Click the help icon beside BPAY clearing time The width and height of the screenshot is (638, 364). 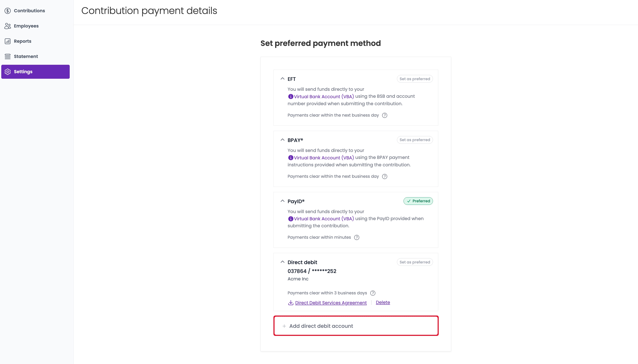pos(384,176)
